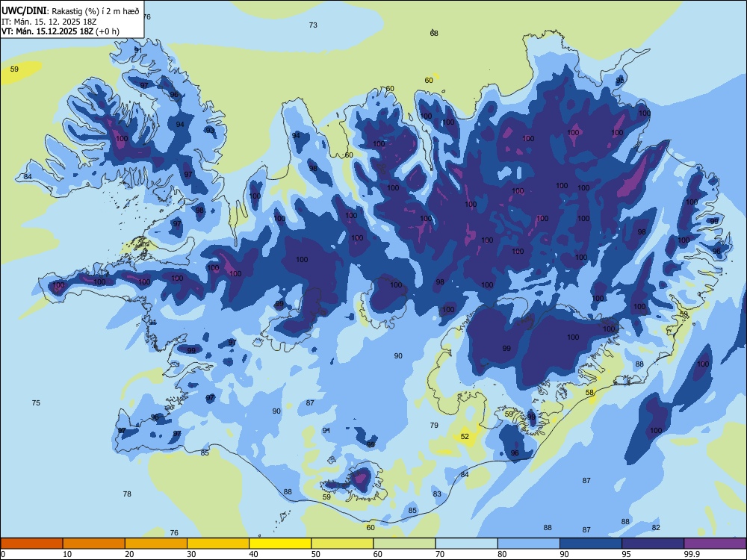Select the pale blue 70–80 legend swatch
The width and height of the screenshot is (747, 560).
(466, 544)
